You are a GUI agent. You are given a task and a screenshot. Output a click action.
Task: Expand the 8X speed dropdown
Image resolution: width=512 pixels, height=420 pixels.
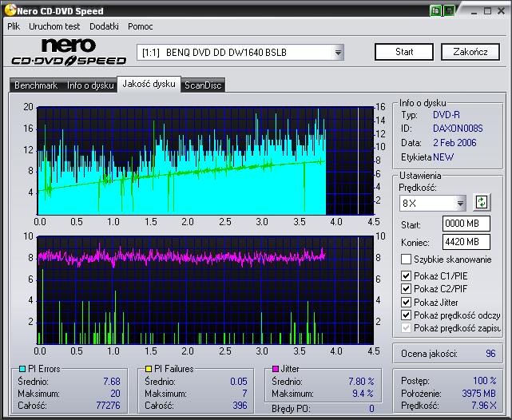460,204
